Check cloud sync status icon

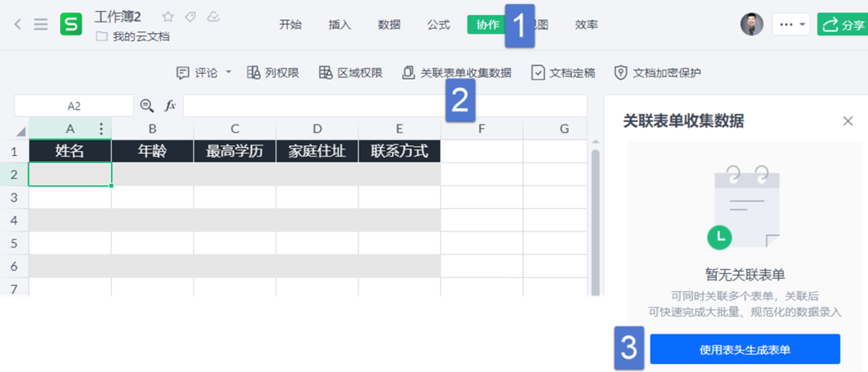pyautogui.click(x=213, y=17)
